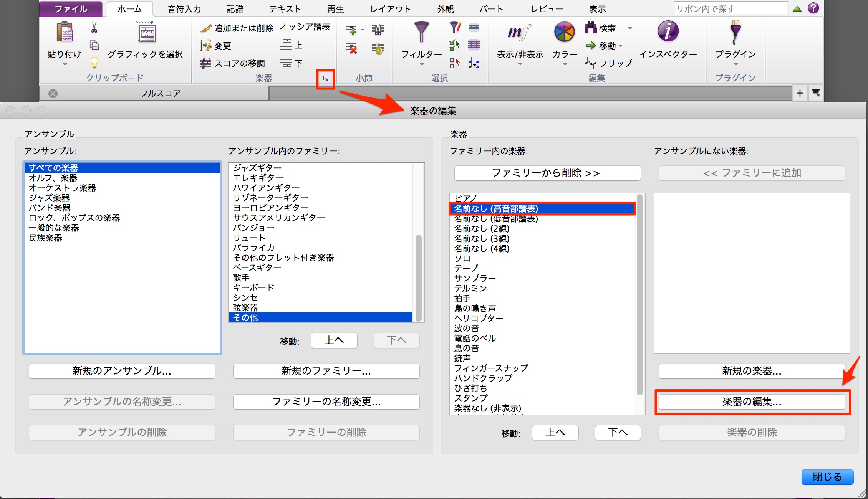Select ジャズ楽器 in ensemble list
Image resolution: width=868 pixels, height=499 pixels.
click(x=122, y=198)
